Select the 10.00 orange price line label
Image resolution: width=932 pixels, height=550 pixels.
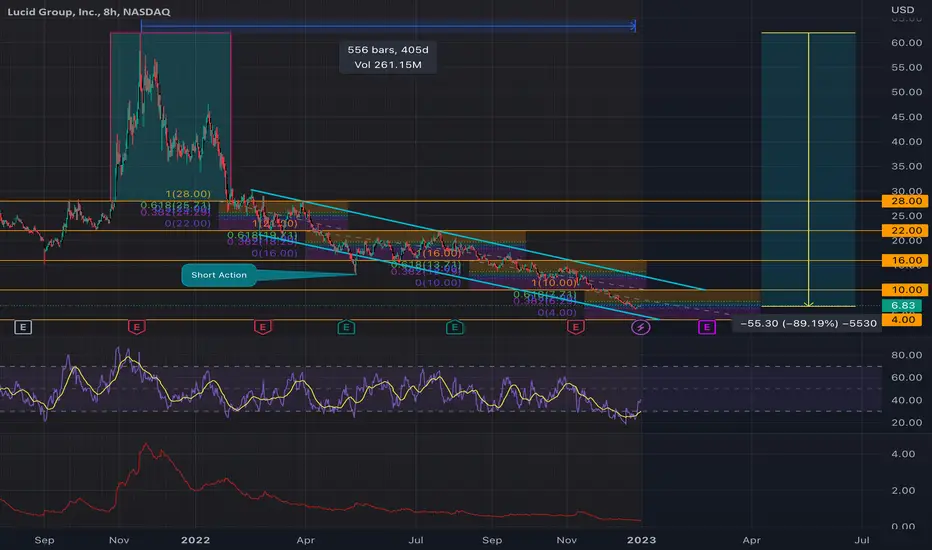point(906,290)
